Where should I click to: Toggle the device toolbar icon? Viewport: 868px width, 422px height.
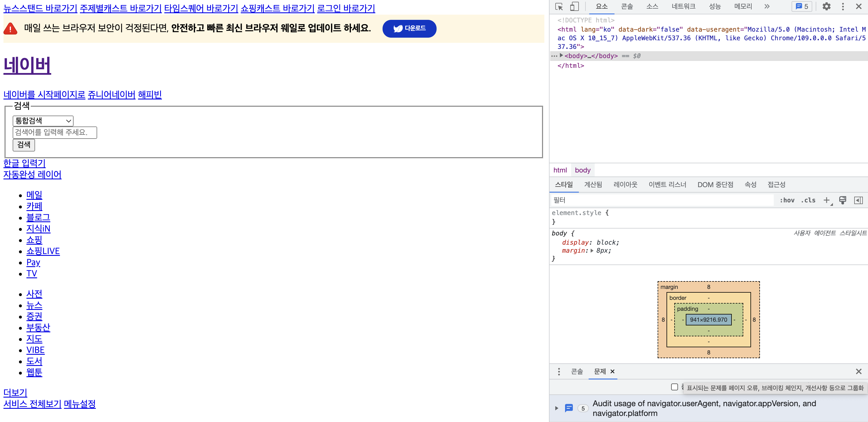pyautogui.click(x=574, y=7)
